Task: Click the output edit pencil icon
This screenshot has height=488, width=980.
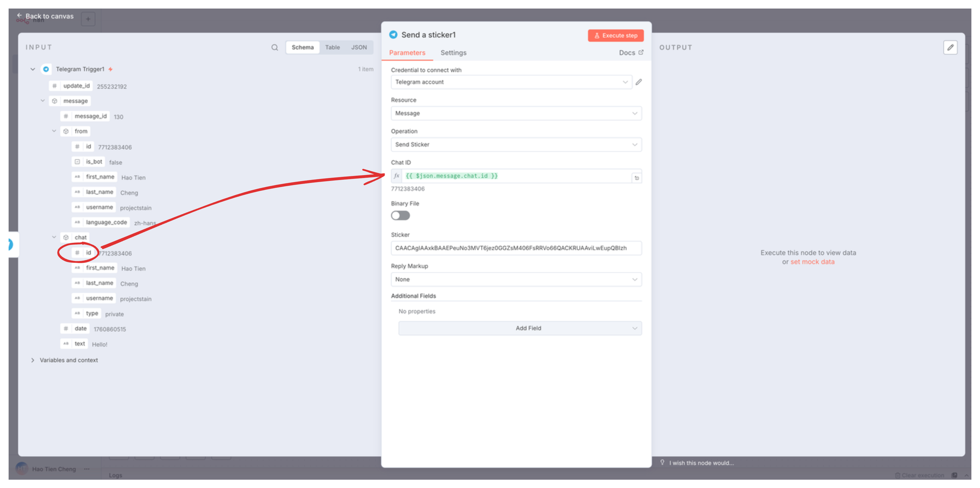Action: 950,48
